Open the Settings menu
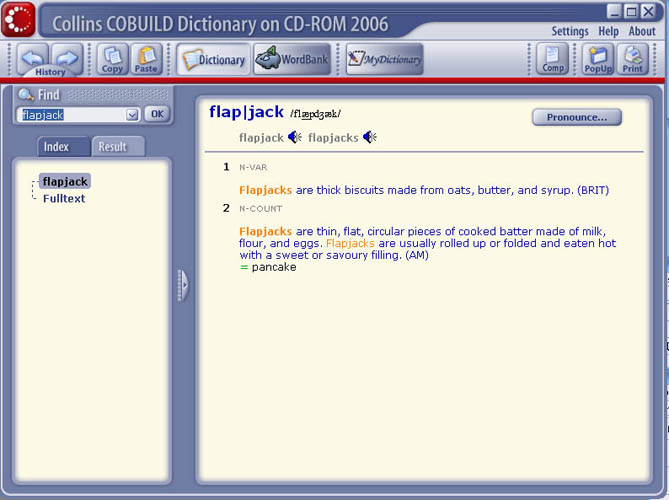This screenshot has height=500, width=669. 570,32
